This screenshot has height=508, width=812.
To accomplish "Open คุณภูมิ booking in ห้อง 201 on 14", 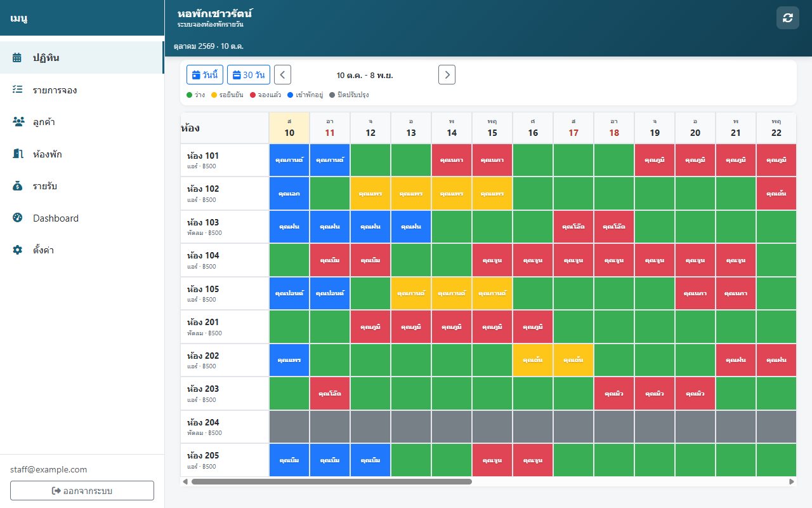I will [452, 326].
